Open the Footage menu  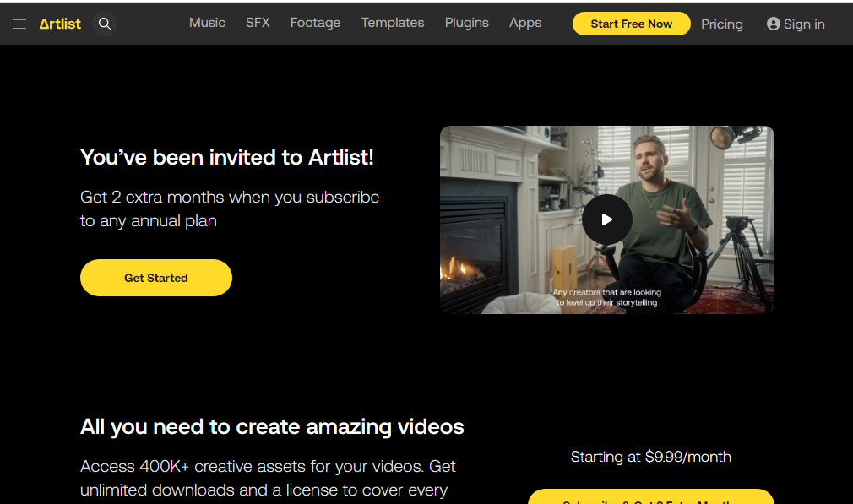[316, 23]
